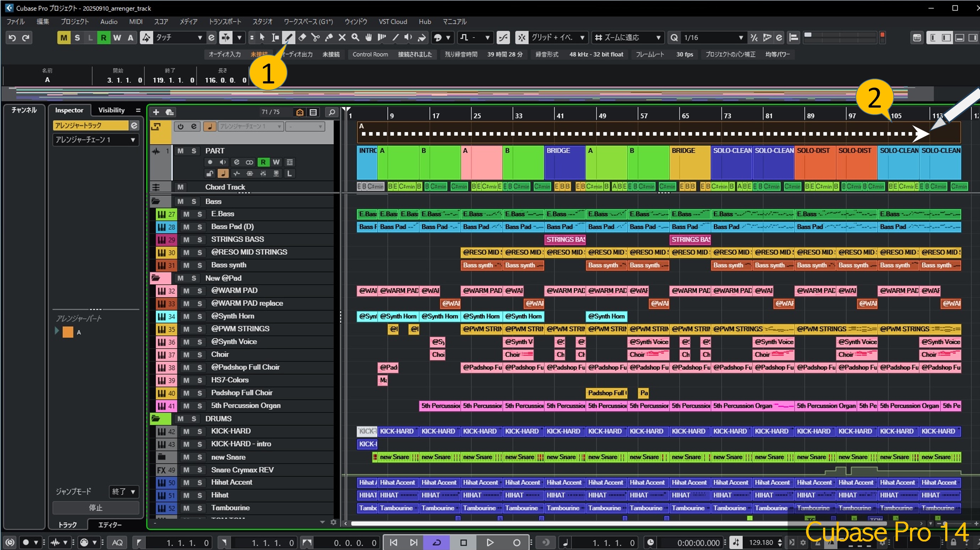Collapse the DRUMS folder track
The image size is (980, 550).
pos(155,418)
